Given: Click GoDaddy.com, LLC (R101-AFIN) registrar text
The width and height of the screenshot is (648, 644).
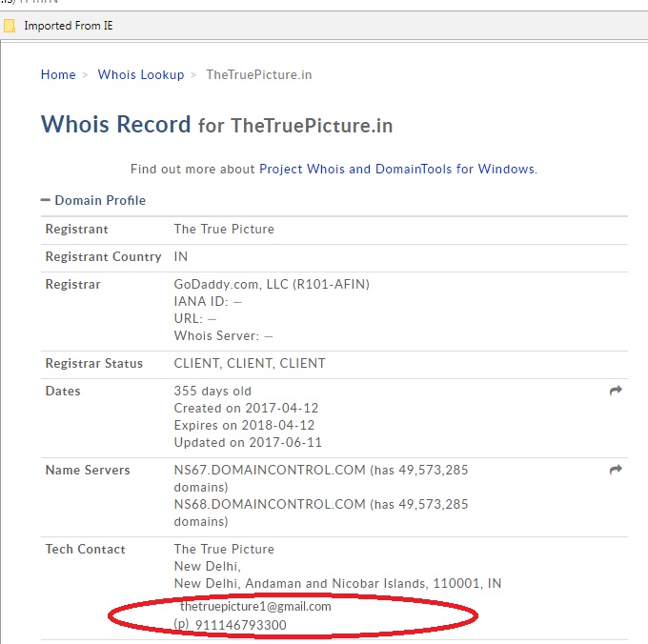Looking at the screenshot, I should tap(272, 284).
